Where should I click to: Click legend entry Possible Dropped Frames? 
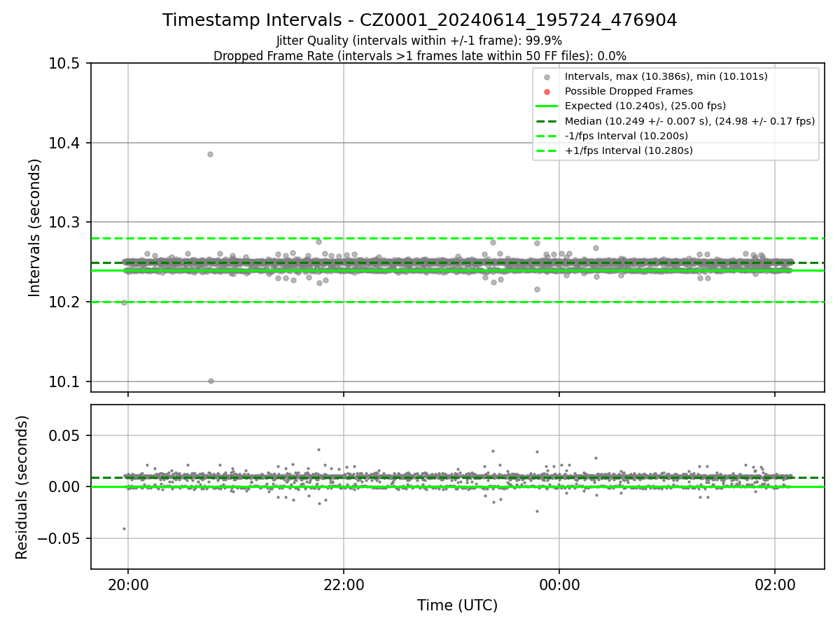point(629,91)
